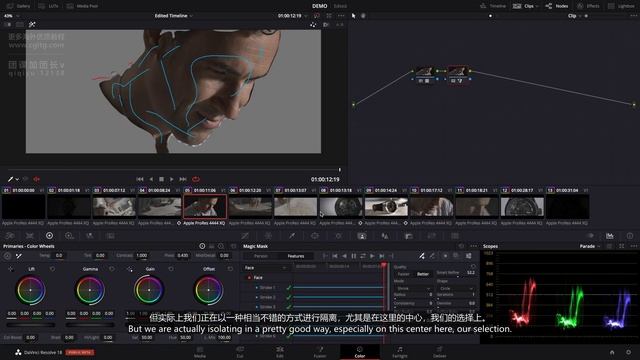Open the Information palette icon

630,236
